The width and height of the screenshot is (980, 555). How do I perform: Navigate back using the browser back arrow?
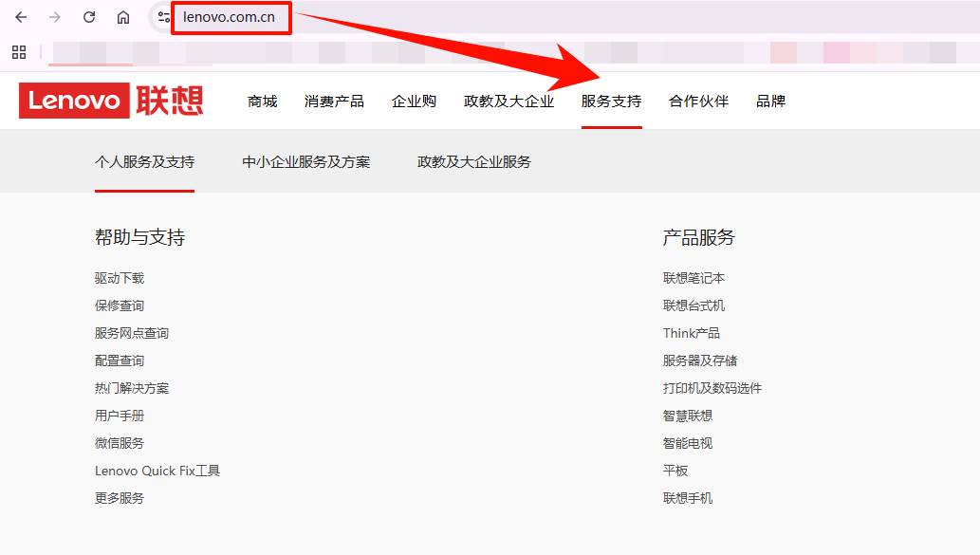pos(20,16)
